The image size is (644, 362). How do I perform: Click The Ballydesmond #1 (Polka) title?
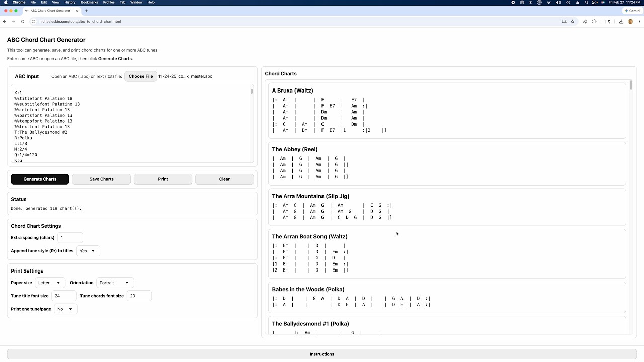click(310, 324)
